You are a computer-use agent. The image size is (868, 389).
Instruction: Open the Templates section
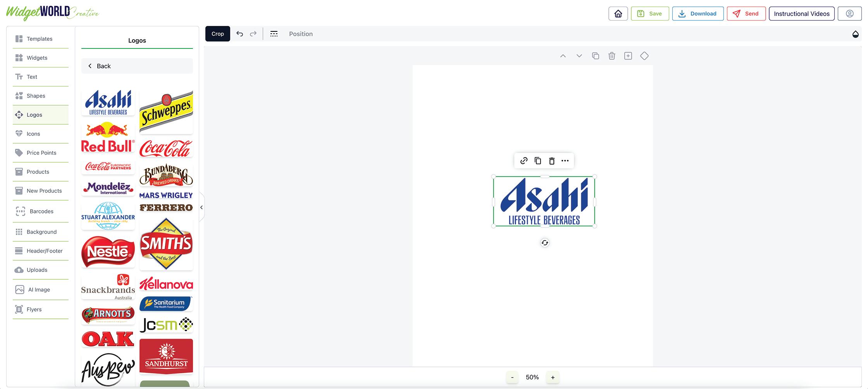tap(41, 39)
